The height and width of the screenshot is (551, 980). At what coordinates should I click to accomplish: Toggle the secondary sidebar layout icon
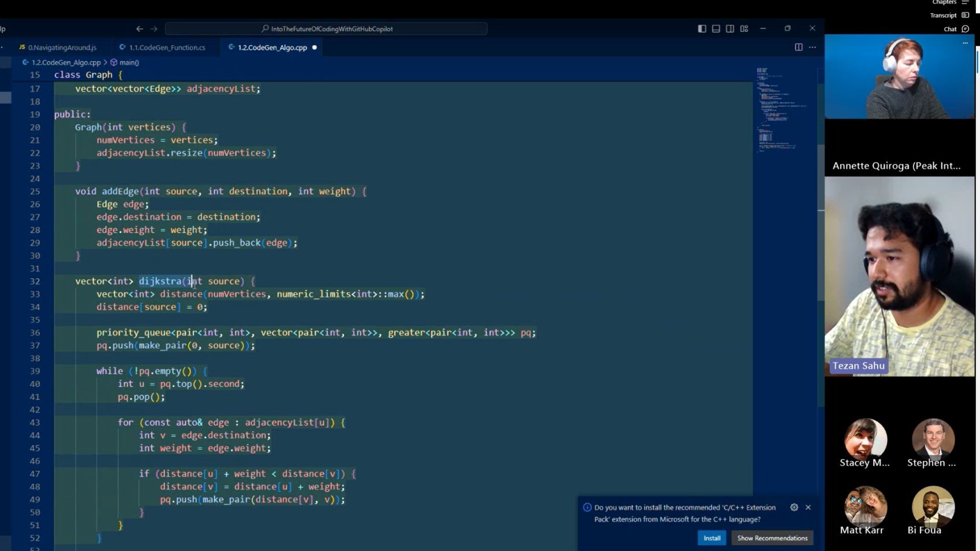click(730, 28)
